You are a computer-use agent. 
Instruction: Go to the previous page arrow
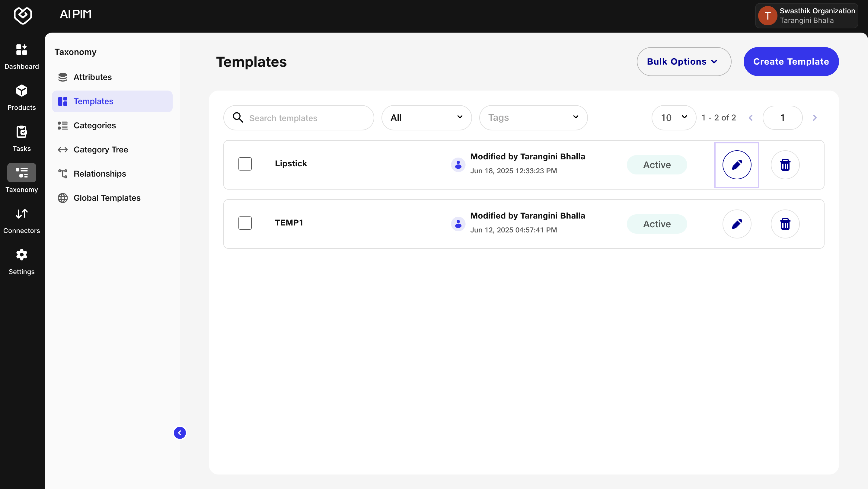point(750,118)
